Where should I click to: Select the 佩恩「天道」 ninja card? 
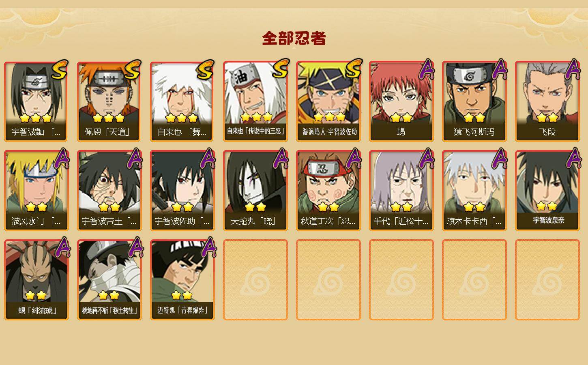point(109,101)
